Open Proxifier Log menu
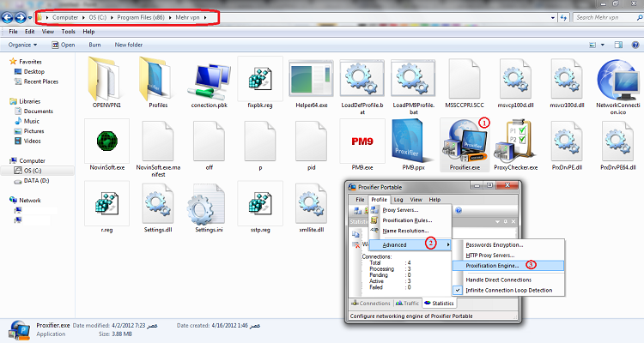 pos(398,200)
